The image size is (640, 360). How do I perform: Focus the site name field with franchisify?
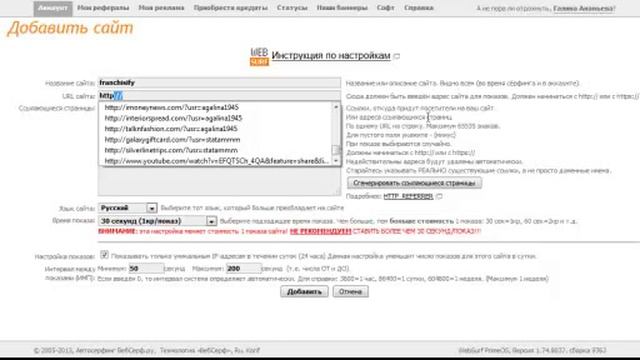pos(219,83)
